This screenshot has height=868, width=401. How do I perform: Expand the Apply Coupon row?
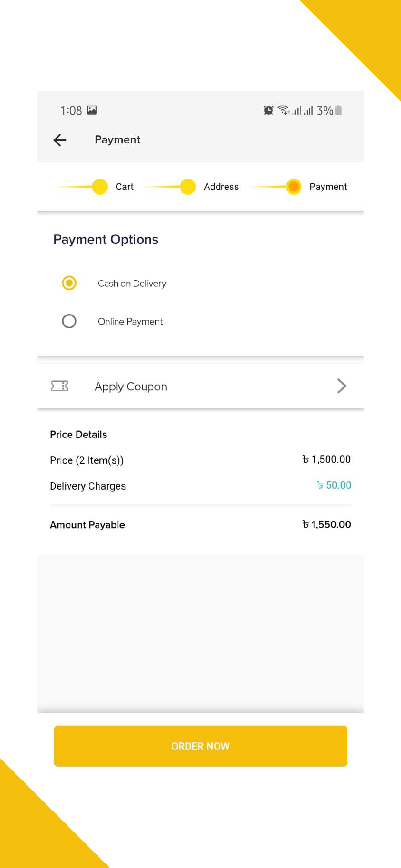[200, 386]
